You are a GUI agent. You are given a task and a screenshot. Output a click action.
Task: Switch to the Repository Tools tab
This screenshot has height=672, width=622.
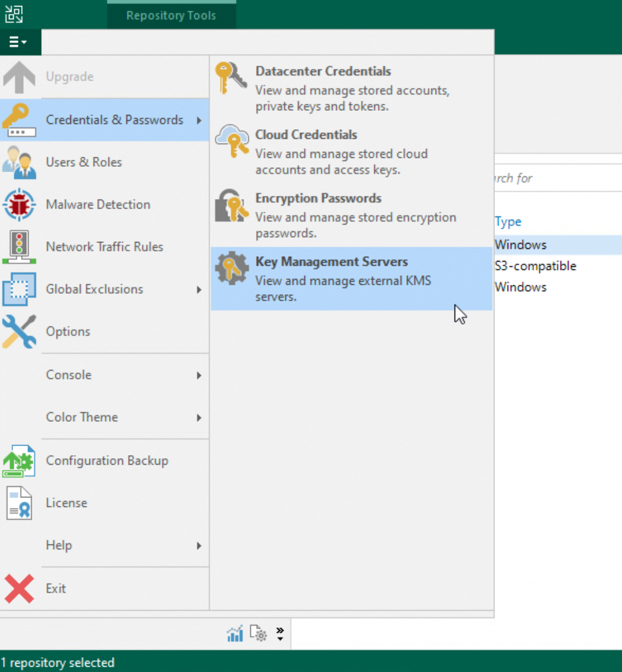pyautogui.click(x=171, y=15)
